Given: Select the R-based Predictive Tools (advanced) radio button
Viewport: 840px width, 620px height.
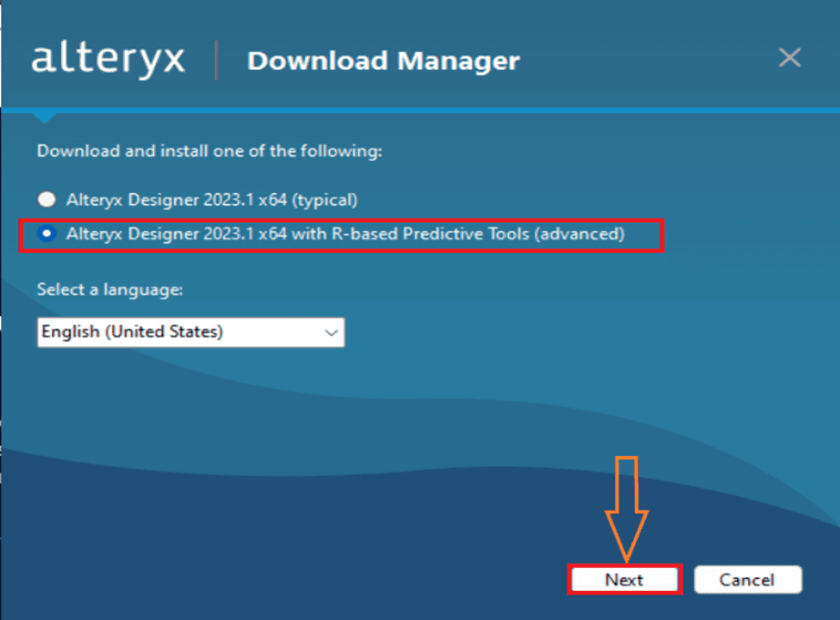Looking at the screenshot, I should pyautogui.click(x=46, y=233).
